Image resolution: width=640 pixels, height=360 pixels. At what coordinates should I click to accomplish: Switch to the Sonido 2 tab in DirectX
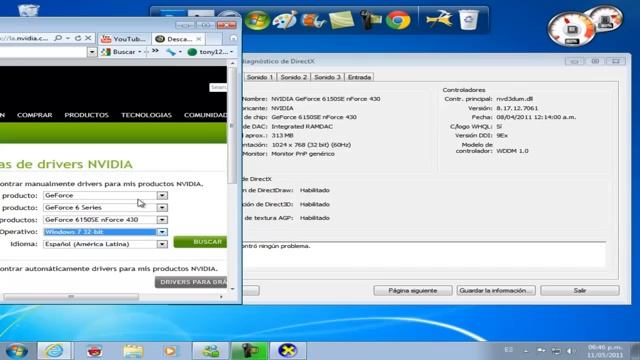tap(293, 77)
